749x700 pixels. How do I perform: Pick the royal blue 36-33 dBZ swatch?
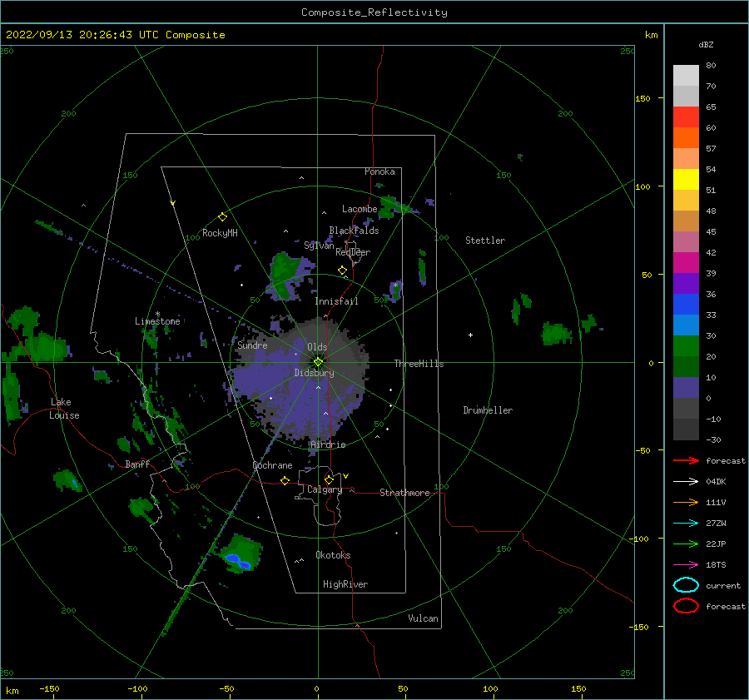point(686,305)
